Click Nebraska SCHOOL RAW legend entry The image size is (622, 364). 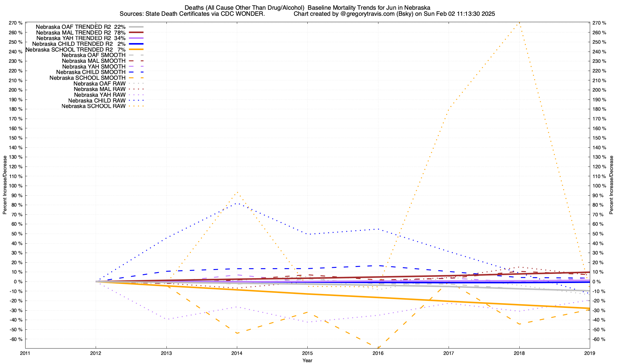click(x=93, y=106)
